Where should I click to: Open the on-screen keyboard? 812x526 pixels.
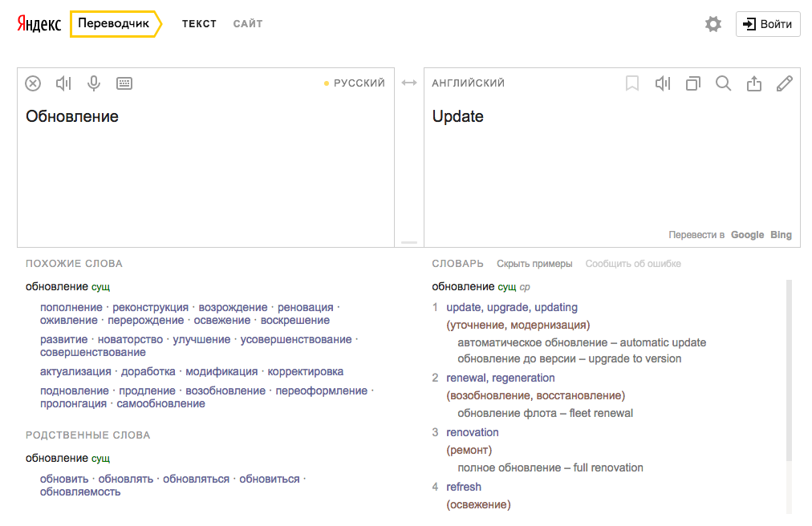click(124, 83)
